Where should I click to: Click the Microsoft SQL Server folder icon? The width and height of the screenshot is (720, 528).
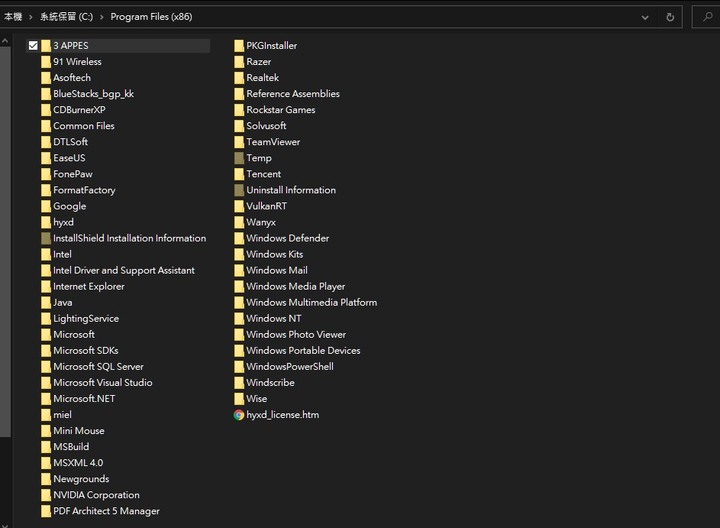click(46, 367)
